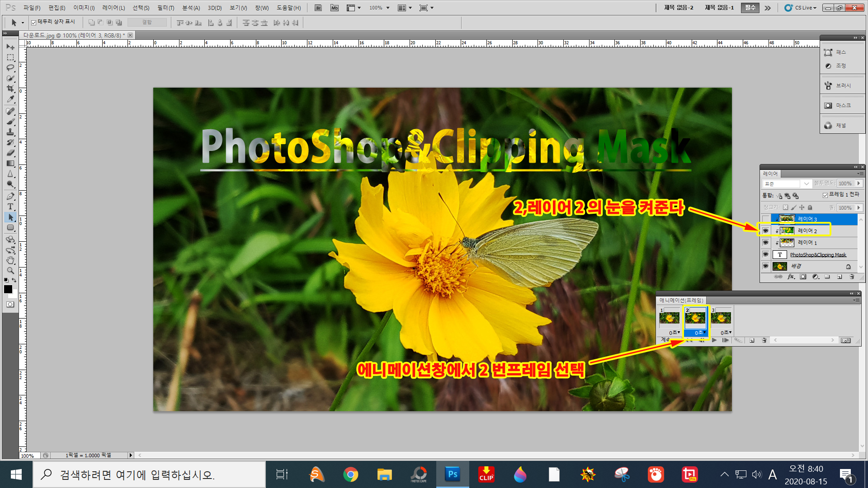
Task: Open fill 100% slider arrow
Action: click(x=859, y=207)
